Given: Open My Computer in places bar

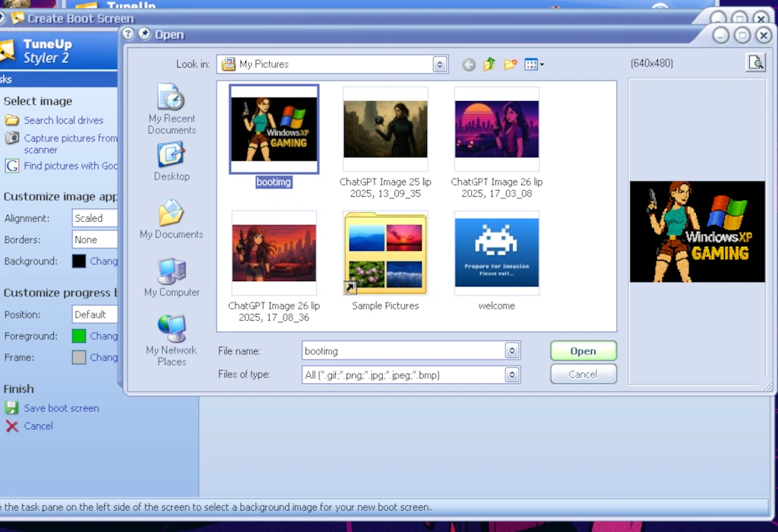Looking at the screenshot, I should click(171, 277).
